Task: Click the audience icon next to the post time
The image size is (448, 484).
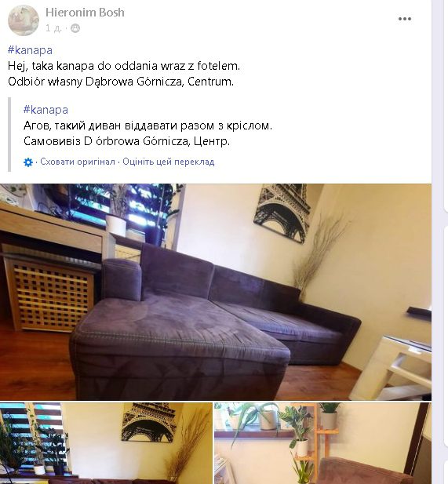Action: [x=75, y=28]
